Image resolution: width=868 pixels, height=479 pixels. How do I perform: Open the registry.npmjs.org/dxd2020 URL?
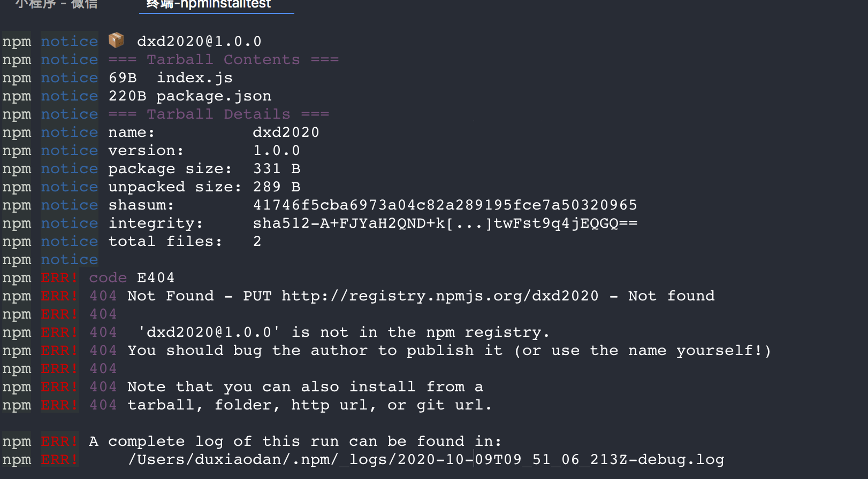click(x=440, y=296)
